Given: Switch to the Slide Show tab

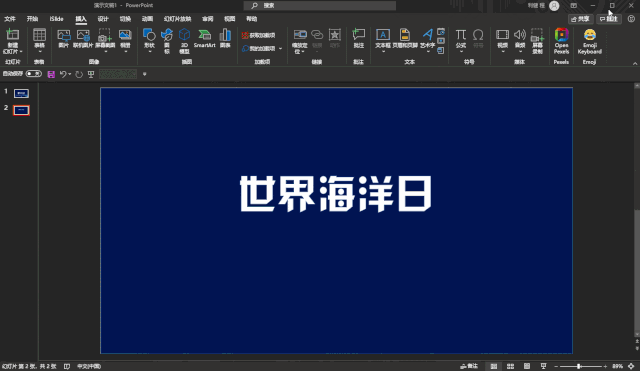Looking at the screenshot, I should 177,19.
